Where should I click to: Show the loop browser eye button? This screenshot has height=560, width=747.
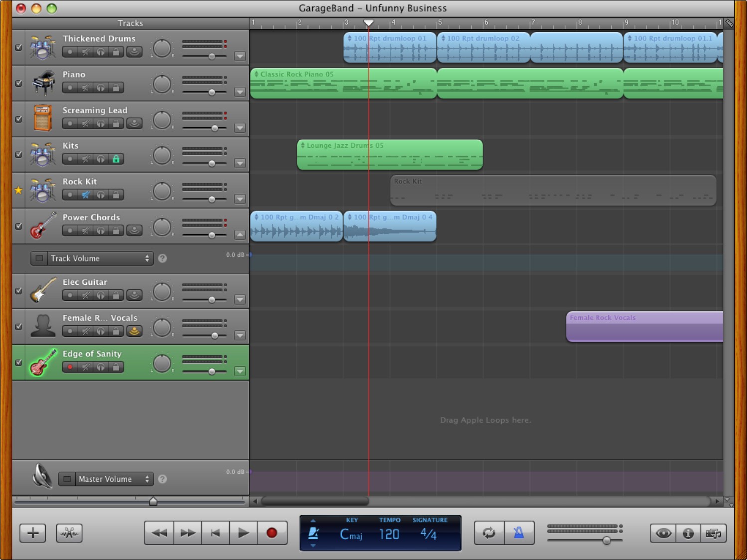pos(663,533)
